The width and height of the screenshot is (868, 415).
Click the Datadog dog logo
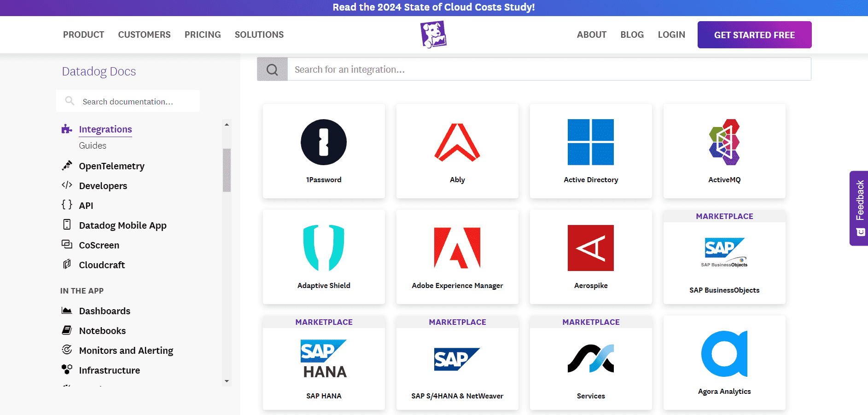(x=433, y=35)
